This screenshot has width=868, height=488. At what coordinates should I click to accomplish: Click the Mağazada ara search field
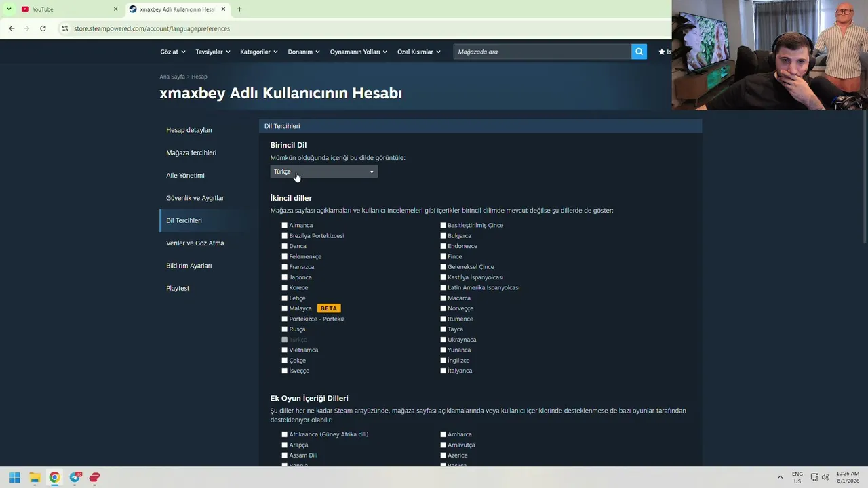[x=542, y=52]
